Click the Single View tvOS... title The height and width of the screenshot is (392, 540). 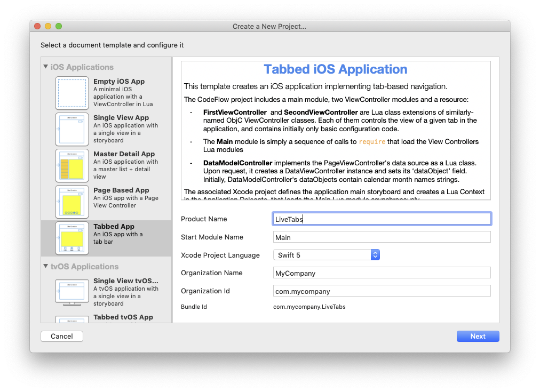click(126, 281)
